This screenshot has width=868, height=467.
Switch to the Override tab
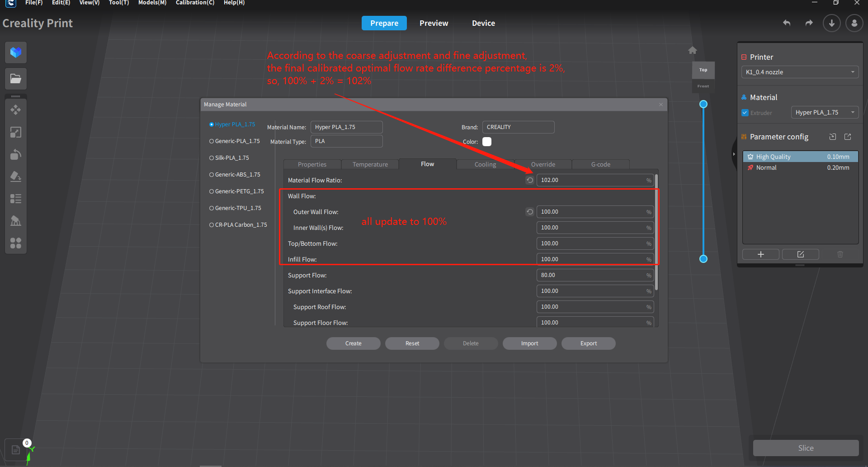click(x=543, y=164)
